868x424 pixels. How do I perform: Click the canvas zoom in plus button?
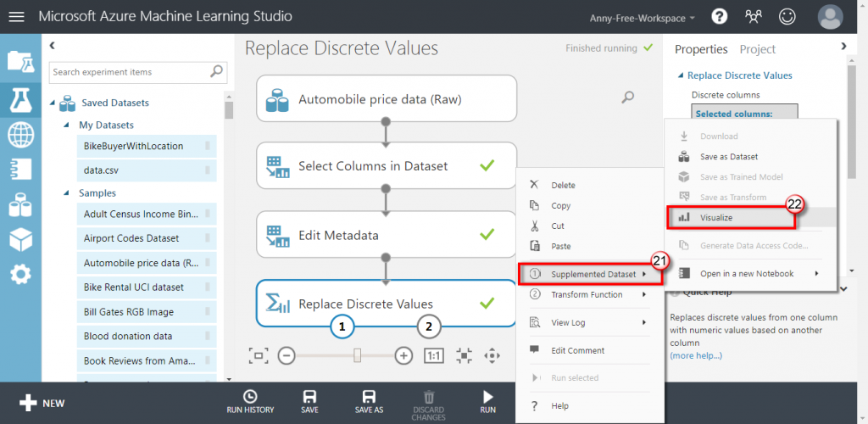pyautogui.click(x=404, y=355)
